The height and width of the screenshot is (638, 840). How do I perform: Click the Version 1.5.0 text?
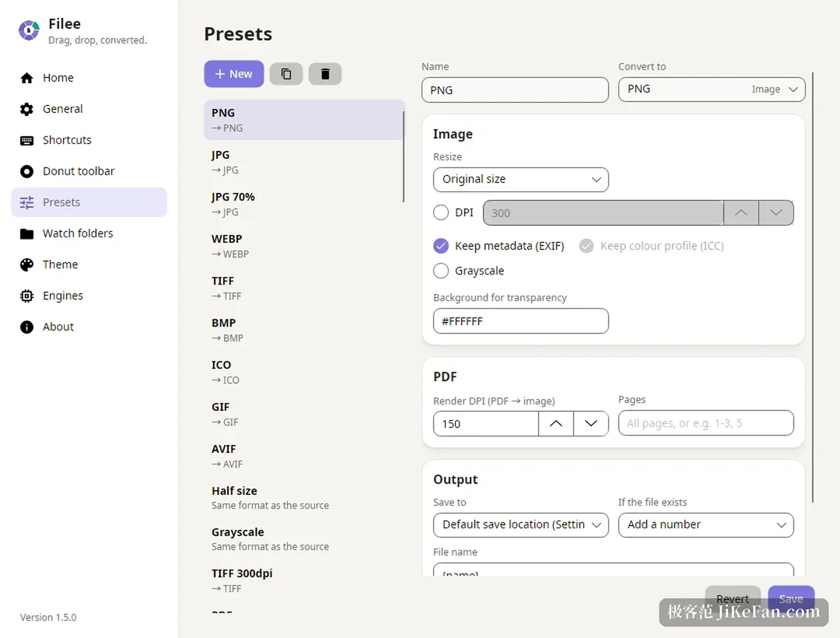pos(48,617)
